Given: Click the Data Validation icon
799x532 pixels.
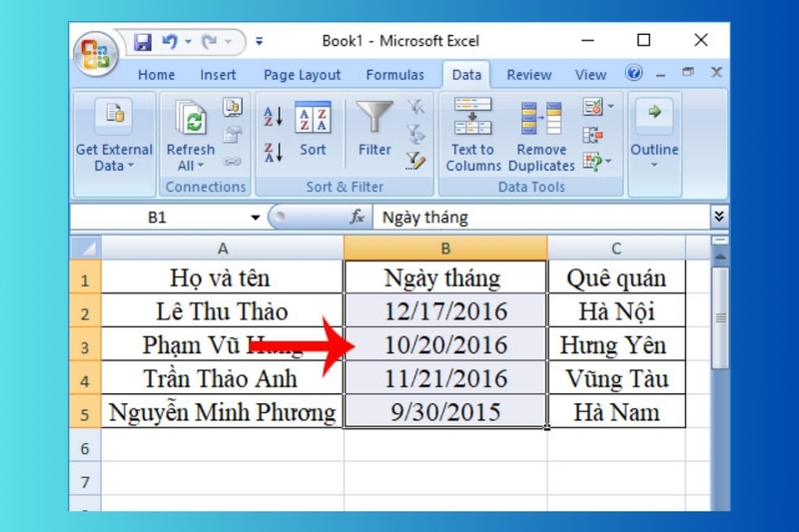Looking at the screenshot, I should pyautogui.click(x=593, y=107).
